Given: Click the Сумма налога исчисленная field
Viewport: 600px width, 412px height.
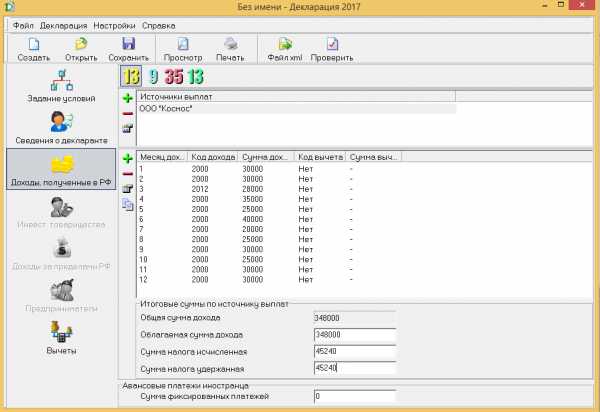Looking at the screenshot, I should (355, 352).
